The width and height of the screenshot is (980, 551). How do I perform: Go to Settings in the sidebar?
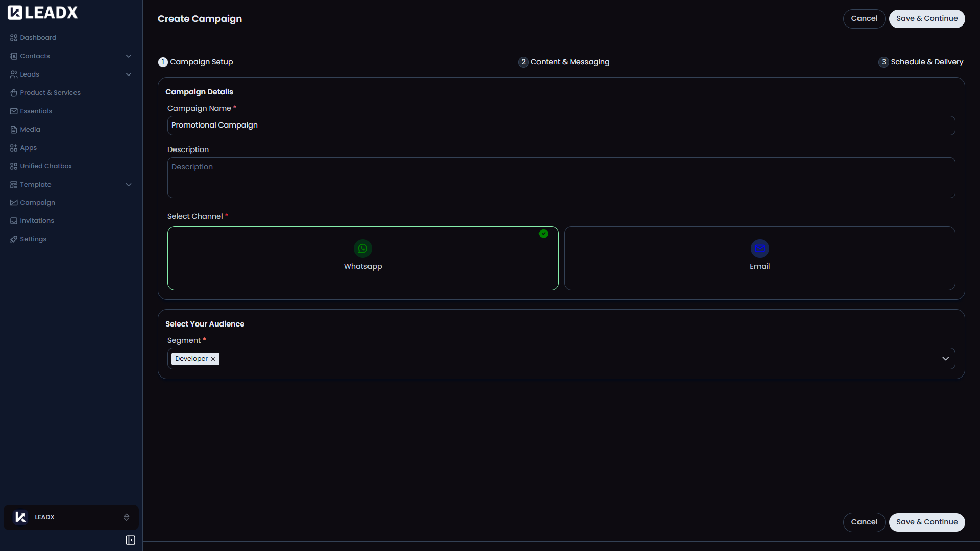pos(33,239)
